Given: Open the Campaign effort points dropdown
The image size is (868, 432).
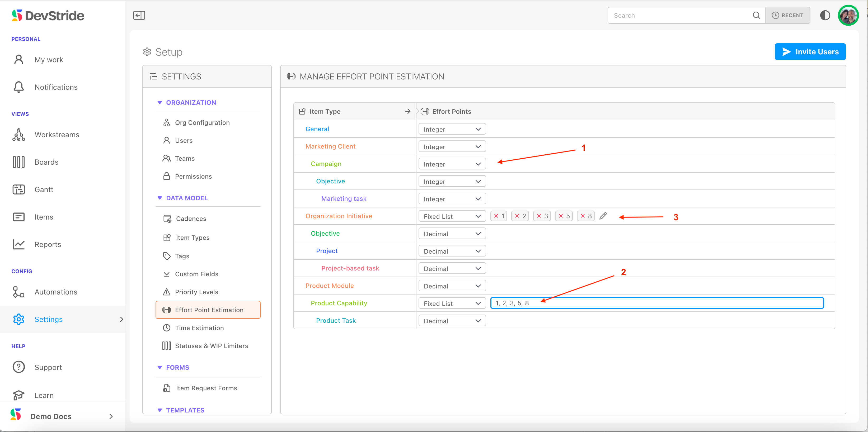Looking at the screenshot, I should pos(452,164).
